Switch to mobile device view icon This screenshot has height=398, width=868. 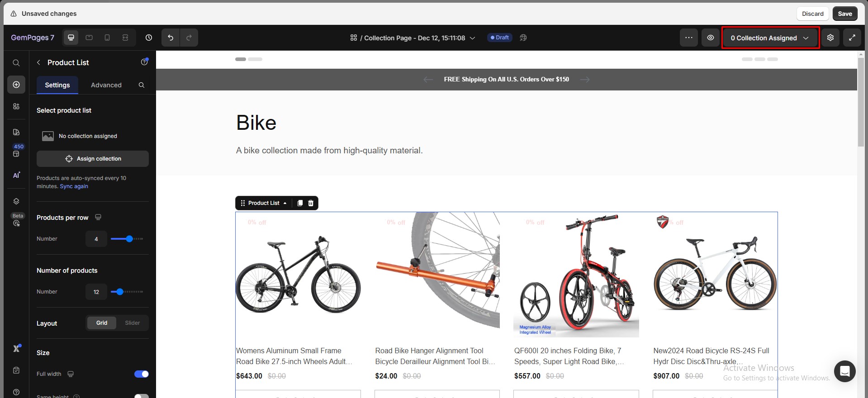click(107, 38)
